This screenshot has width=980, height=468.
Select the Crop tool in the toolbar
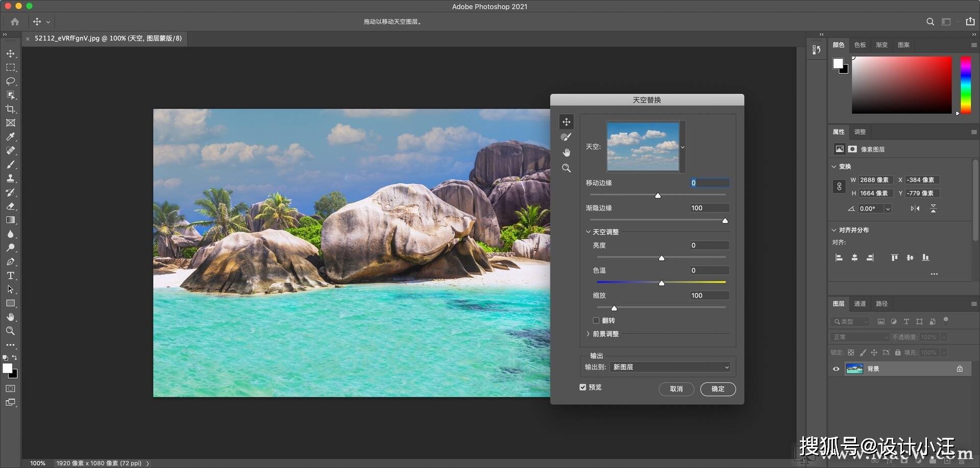click(10, 109)
